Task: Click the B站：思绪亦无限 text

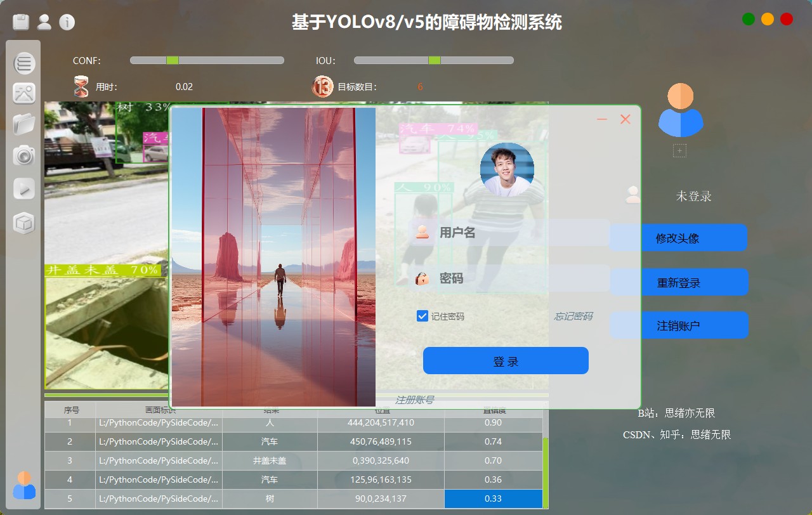Action: point(676,413)
